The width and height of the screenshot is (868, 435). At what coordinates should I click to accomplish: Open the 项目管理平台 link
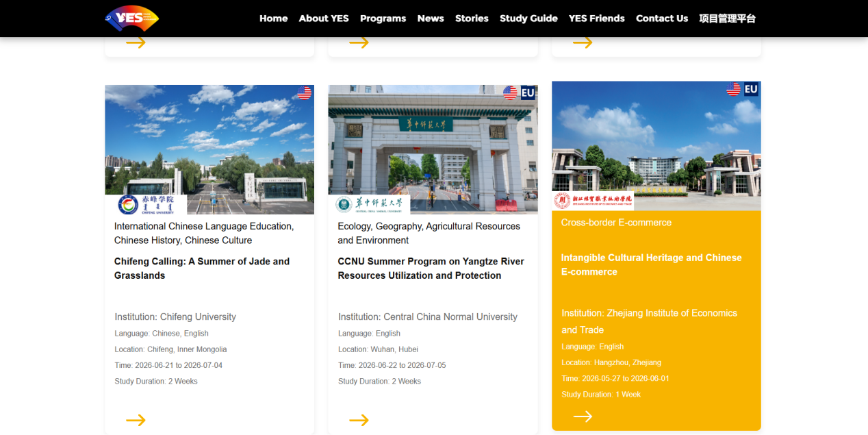[x=727, y=18]
